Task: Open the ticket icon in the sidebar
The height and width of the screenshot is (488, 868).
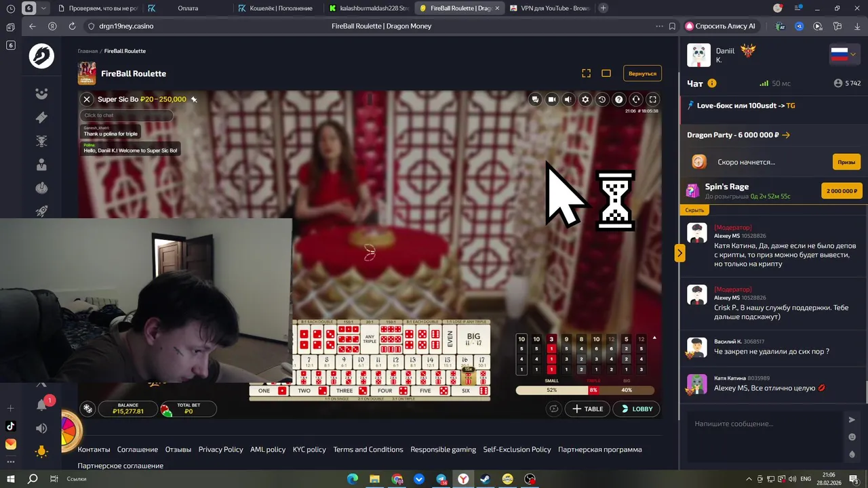Action: click(41, 117)
